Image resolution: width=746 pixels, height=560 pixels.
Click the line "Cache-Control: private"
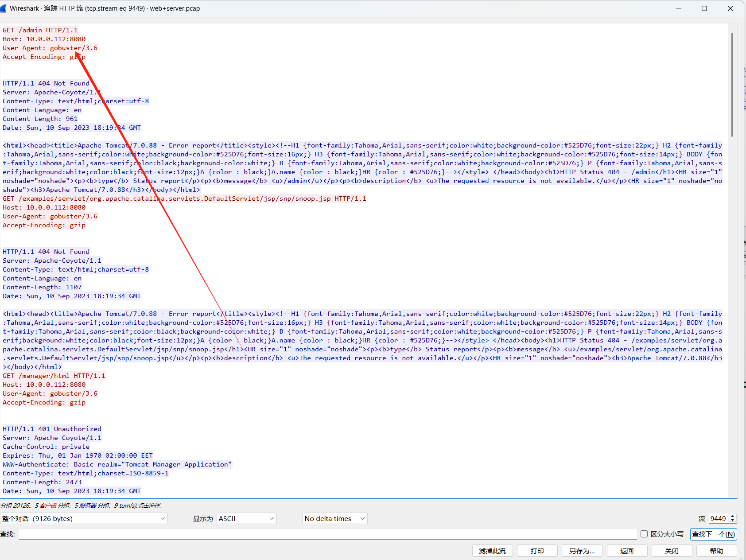(x=46, y=447)
